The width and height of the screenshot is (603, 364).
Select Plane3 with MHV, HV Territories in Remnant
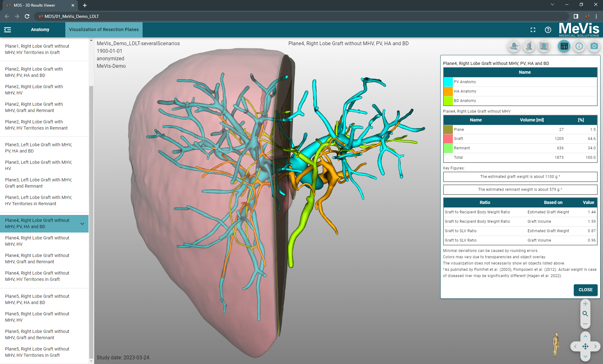(x=44, y=201)
